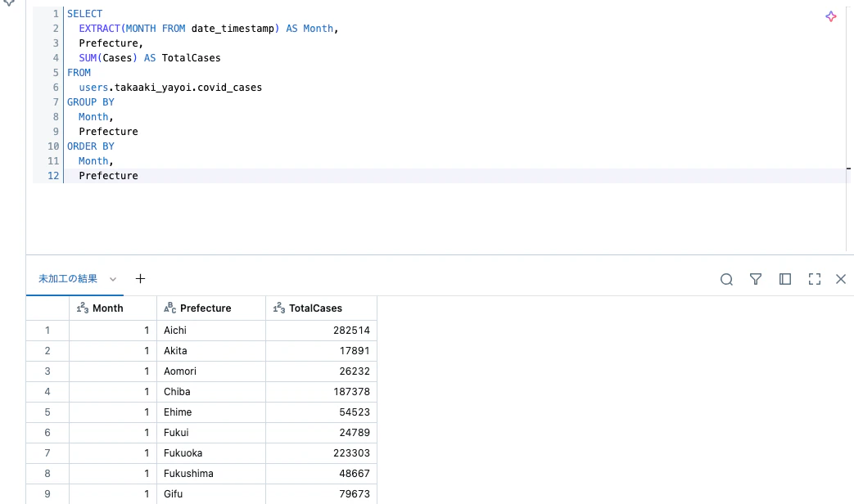Viewport: 854px width, 504px height.
Task: Click the numeric type icon beside Month
Action: click(82, 308)
